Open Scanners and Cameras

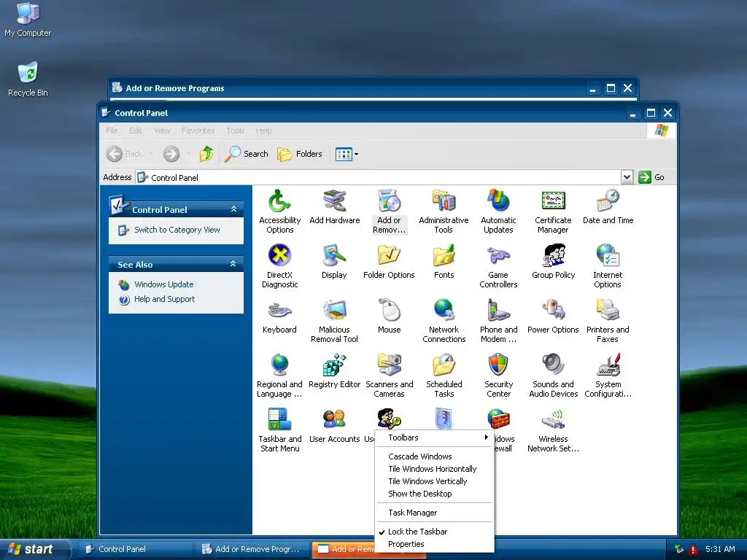(390, 376)
